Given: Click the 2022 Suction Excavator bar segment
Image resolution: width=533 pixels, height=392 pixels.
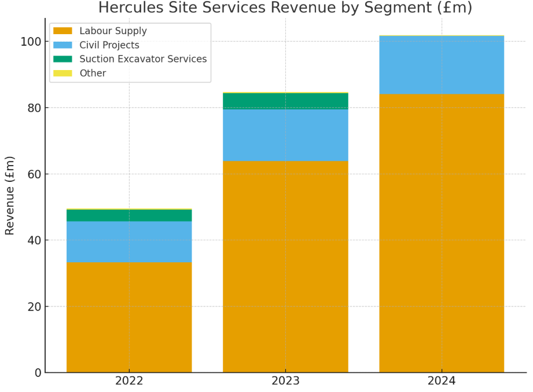Looking at the screenshot, I should click(129, 215).
